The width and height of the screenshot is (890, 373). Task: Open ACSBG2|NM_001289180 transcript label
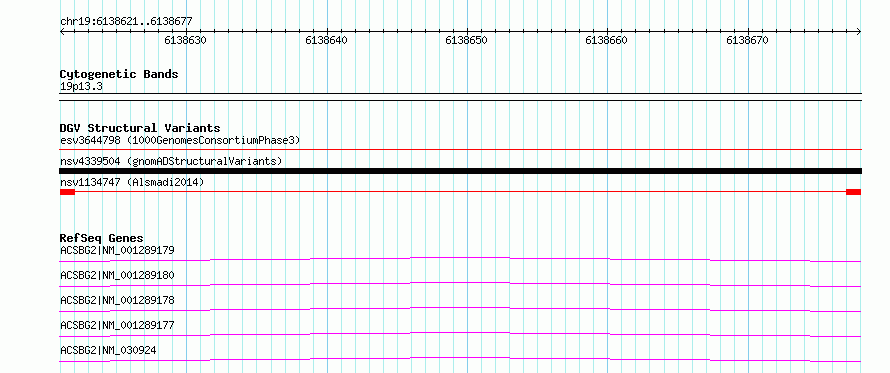pyautogui.click(x=117, y=275)
